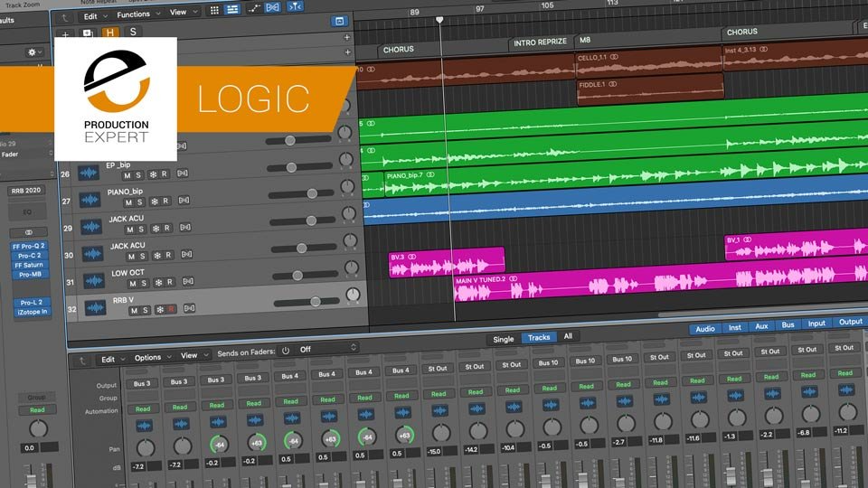The width and height of the screenshot is (868, 488).
Task: Open the Pro-L 2 plug-in slot
Action: click(x=32, y=303)
